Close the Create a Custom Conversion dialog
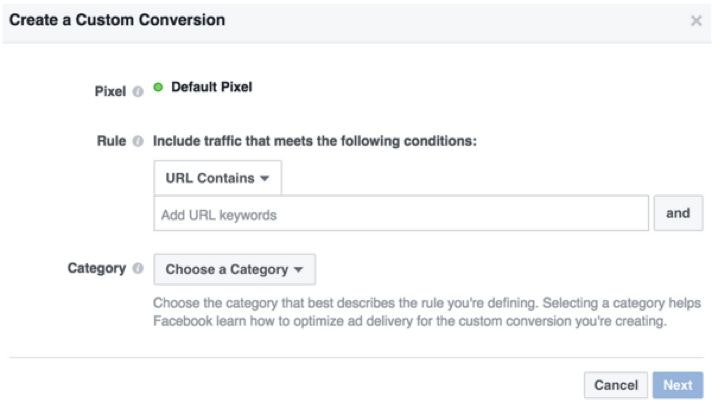 (x=696, y=20)
